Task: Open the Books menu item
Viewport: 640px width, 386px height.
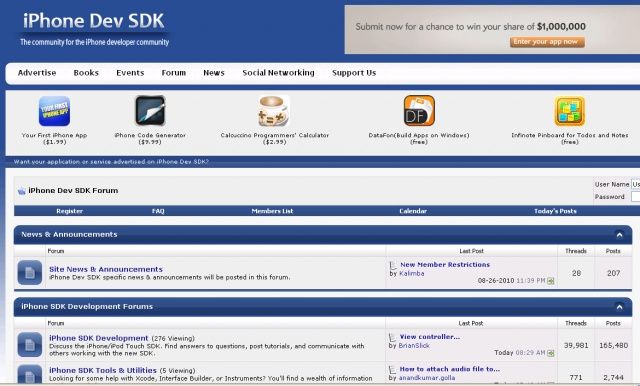Action: 86,73
